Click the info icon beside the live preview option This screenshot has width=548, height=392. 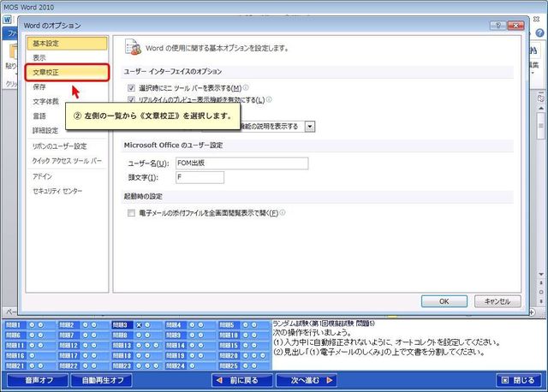(268, 100)
